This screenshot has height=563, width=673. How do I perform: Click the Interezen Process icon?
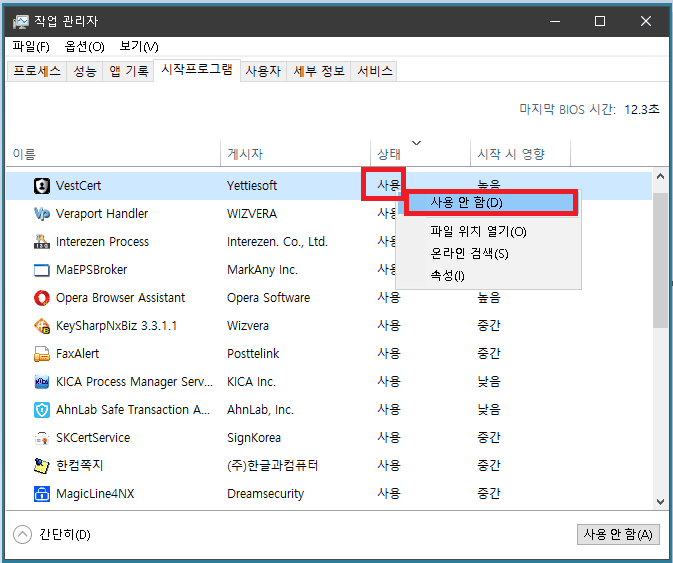tap(42, 242)
